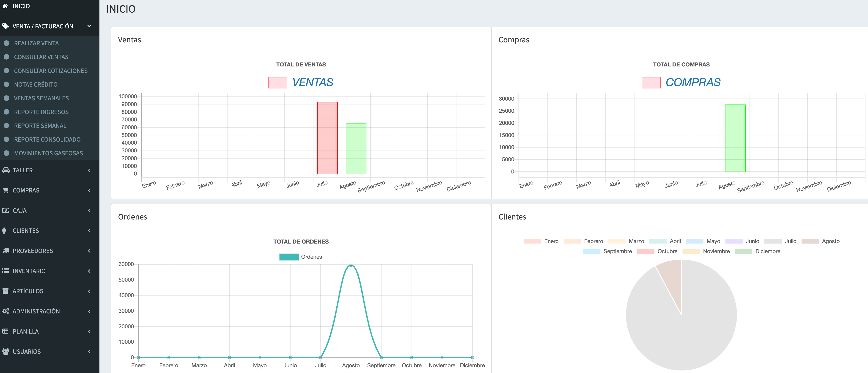Viewport: 868px width, 373px height.
Task: Toggle Agosto in the Clientes pie legend
Action: 821,241
